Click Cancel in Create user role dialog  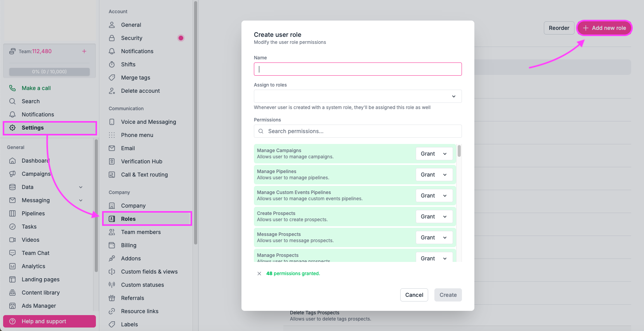point(414,295)
